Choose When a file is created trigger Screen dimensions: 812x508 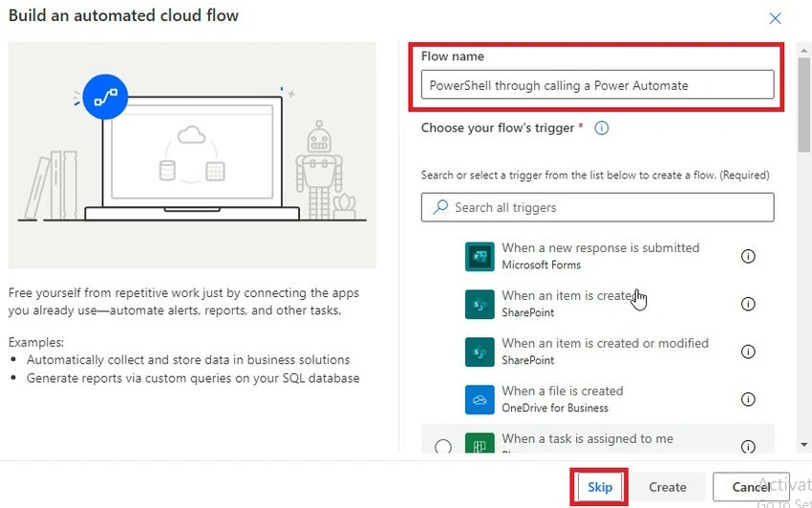[598, 399]
